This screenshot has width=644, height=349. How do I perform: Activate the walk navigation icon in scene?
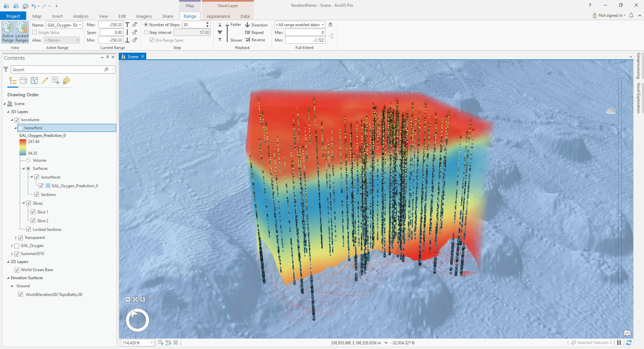(x=142, y=299)
